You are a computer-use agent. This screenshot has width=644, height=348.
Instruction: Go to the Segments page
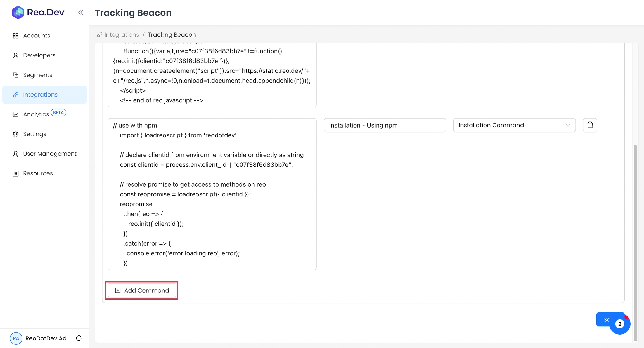point(38,75)
